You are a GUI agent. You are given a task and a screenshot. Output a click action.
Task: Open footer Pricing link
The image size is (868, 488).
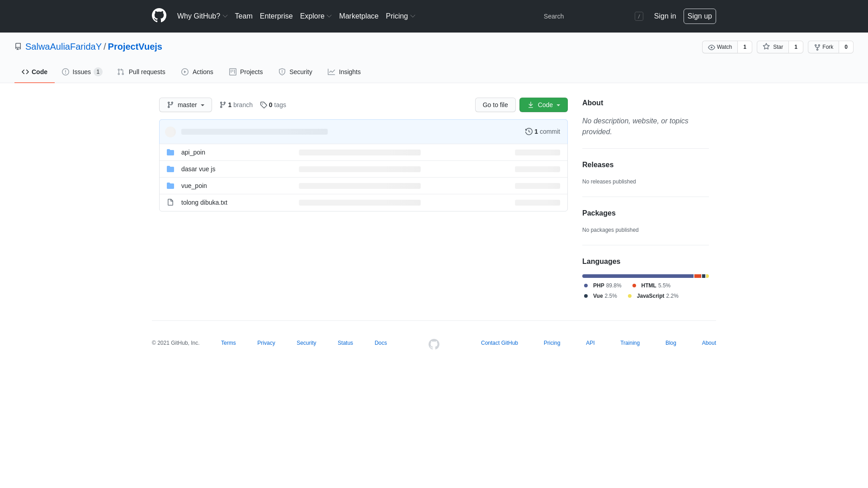[552, 343]
